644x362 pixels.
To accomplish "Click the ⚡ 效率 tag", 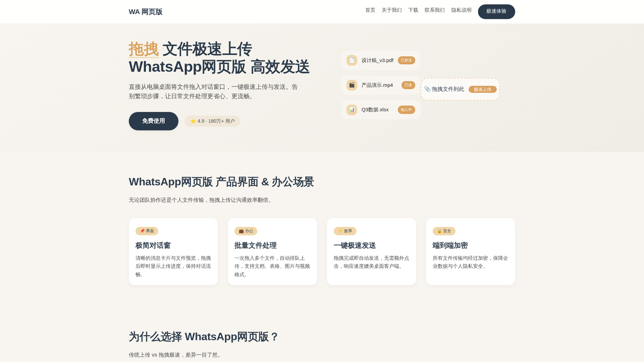I will 345,231.
